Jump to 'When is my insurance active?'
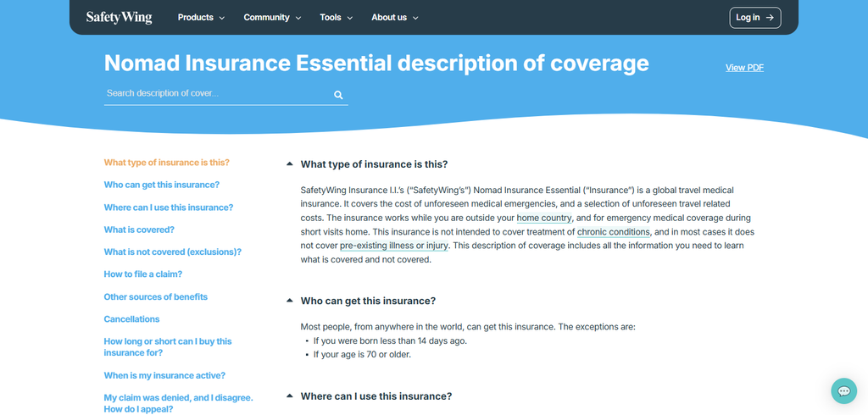 (x=165, y=376)
